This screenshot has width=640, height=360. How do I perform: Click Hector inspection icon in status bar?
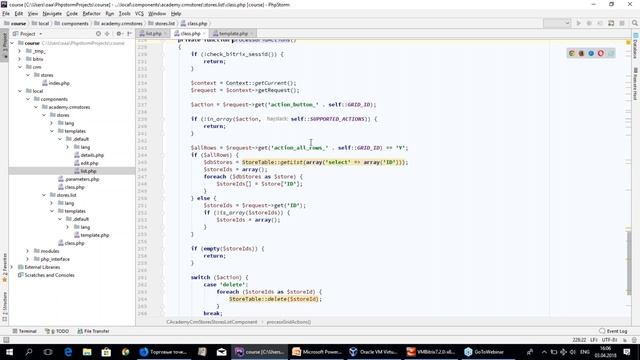[634, 340]
